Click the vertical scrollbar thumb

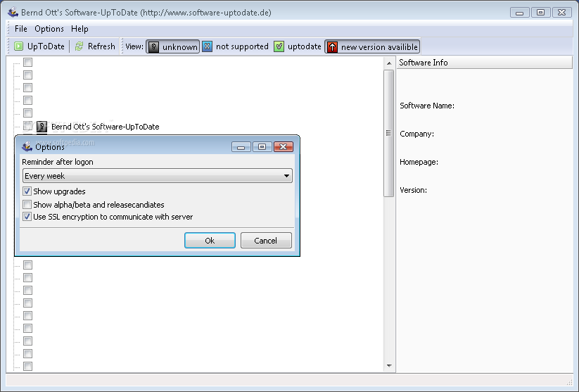coord(389,134)
